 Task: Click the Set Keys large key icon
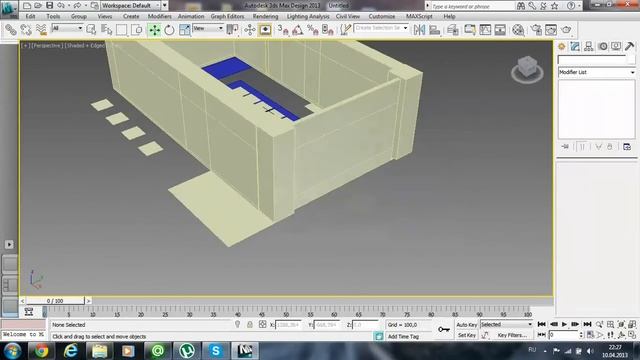point(444,329)
